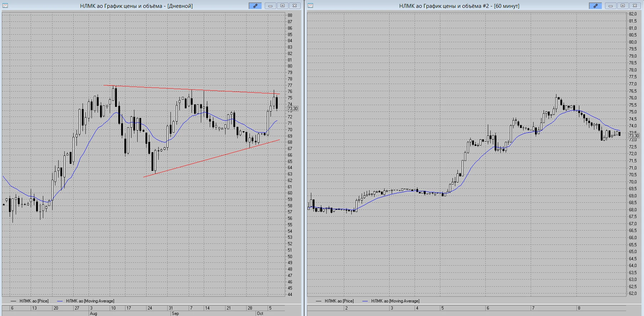Click date label '2' on 60-minute time axis
Screen dimensions: 644x316
346,308
